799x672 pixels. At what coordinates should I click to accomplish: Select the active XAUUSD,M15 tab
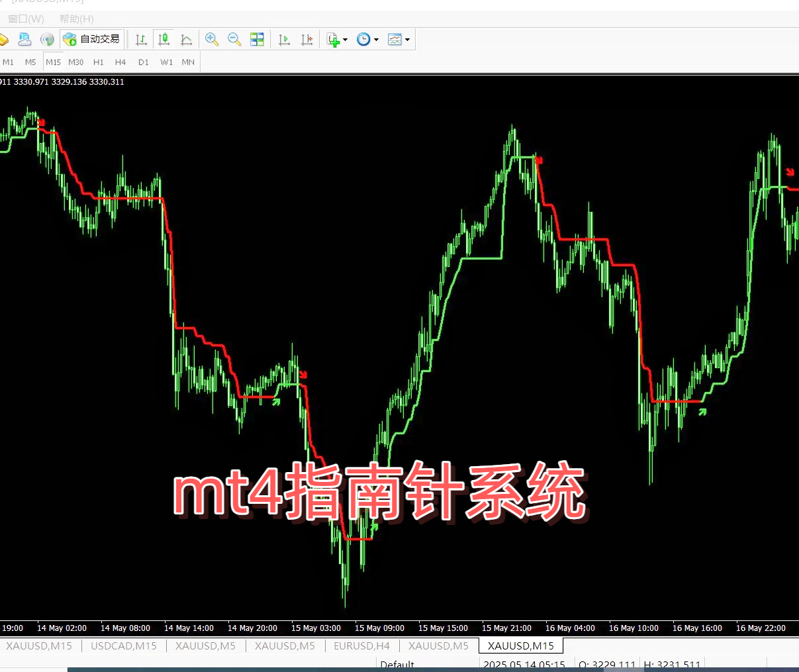coord(520,646)
